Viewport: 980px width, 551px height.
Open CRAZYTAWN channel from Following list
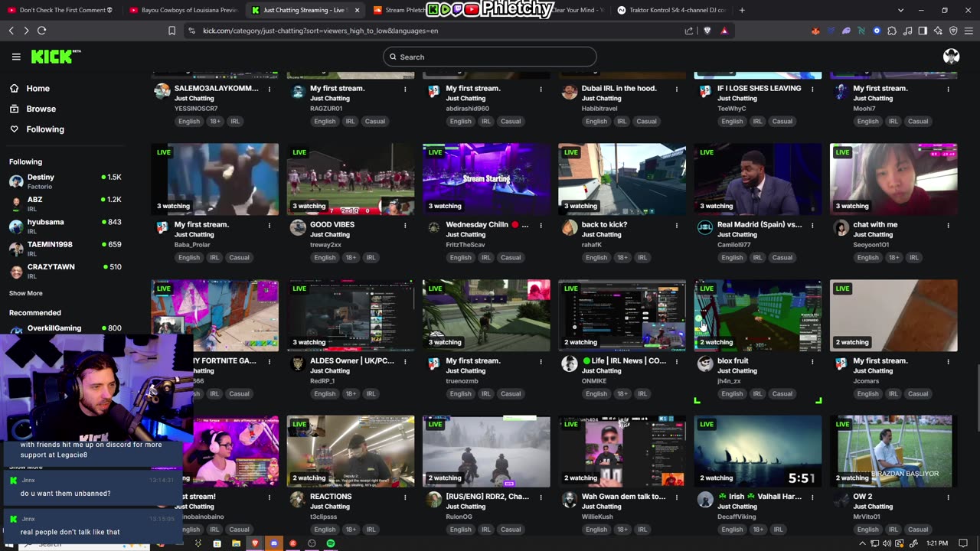(65, 271)
